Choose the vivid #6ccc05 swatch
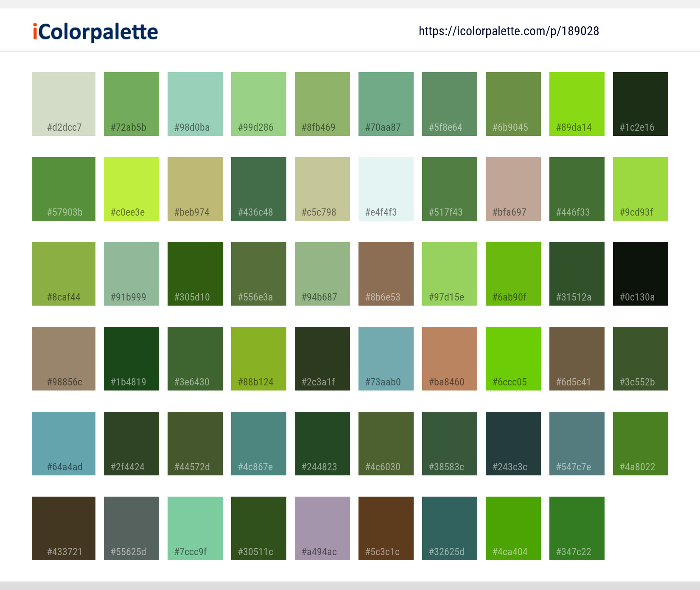Screen dimensions: 700x590 (513, 359)
